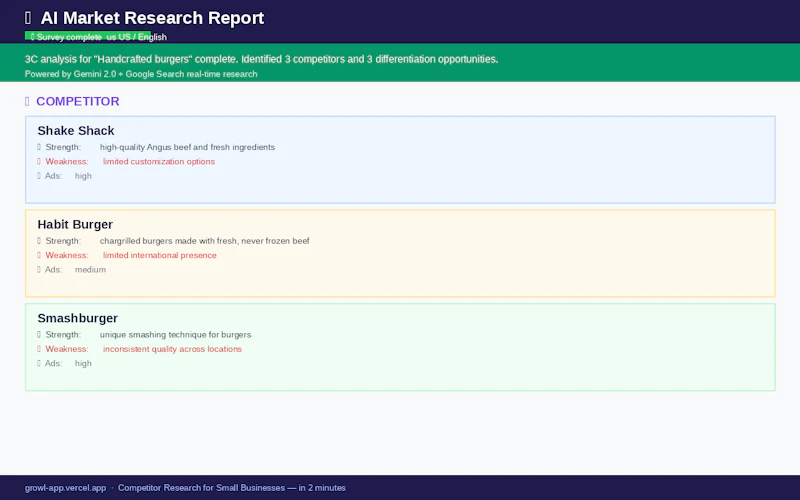
Task: Select the 3C analysis summary sentence
Action: 261,59
